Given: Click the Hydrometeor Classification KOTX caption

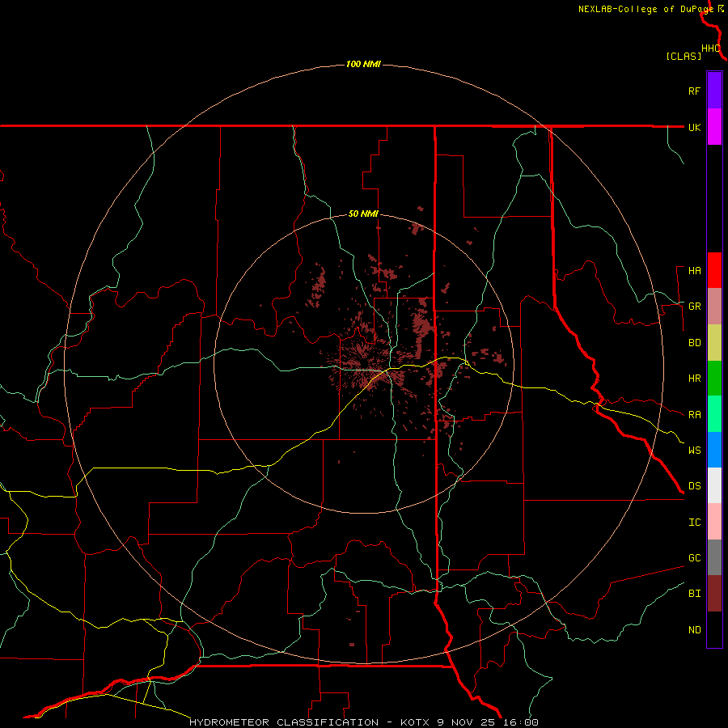Looking at the screenshot, I should click(363, 722).
